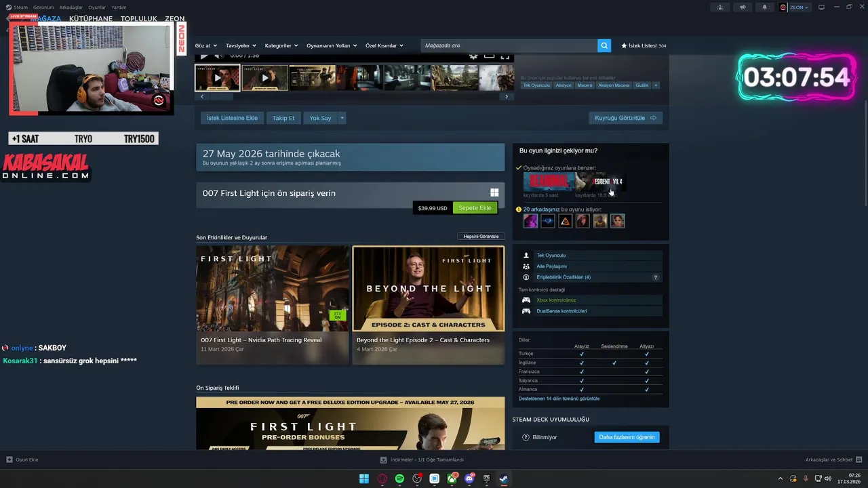Click the plus icon to add a tag
The height and width of the screenshot is (488, 868).
[x=656, y=85]
